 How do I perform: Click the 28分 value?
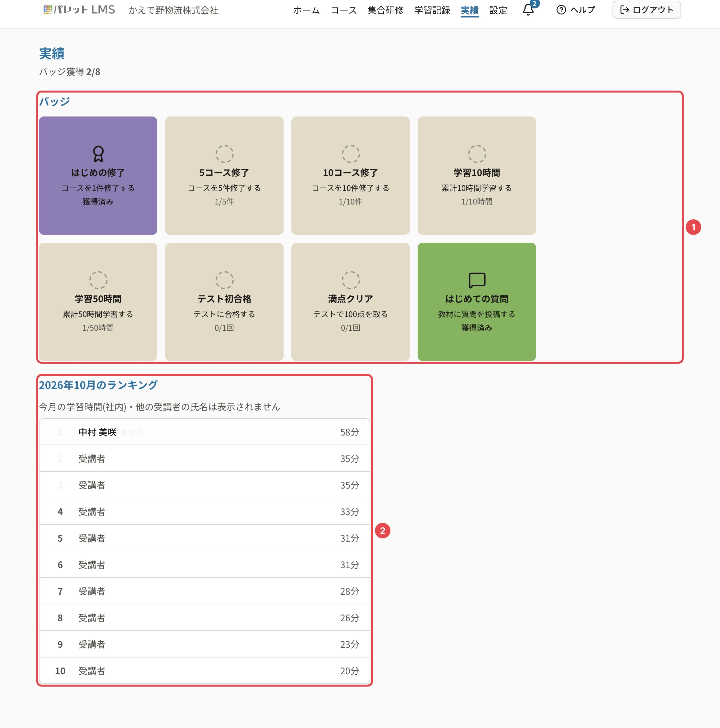pyautogui.click(x=349, y=591)
